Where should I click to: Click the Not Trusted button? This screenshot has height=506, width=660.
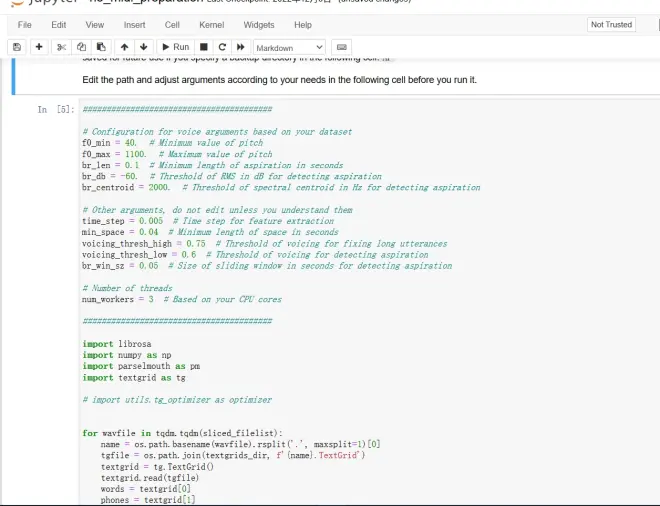click(x=611, y=24)
